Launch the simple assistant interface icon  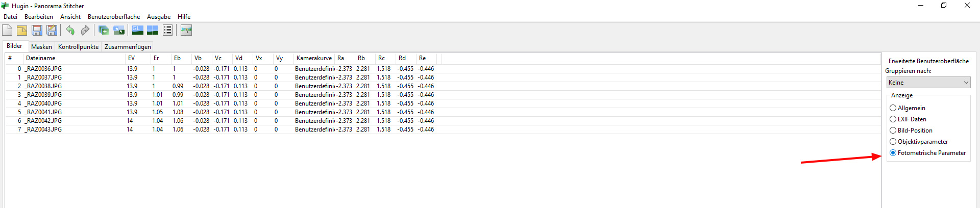click(186, 31)
